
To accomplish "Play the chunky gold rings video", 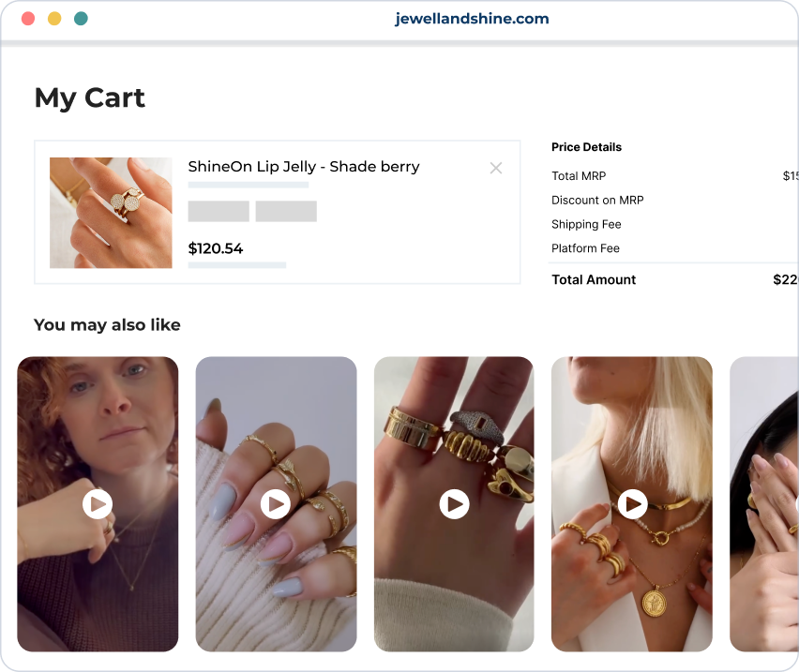I will [454, 504].
